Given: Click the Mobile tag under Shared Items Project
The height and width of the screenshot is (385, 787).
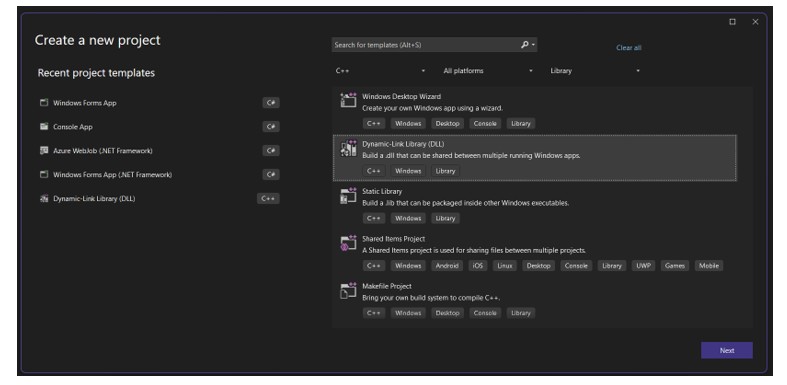Looking at the screenshot, I should [709, 266].
